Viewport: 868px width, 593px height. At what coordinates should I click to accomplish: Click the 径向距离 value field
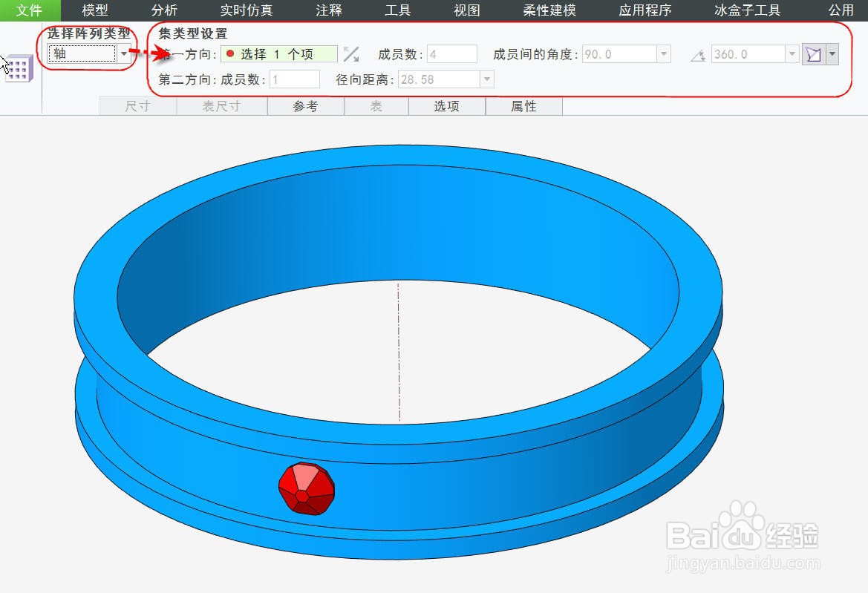(439, 79)
